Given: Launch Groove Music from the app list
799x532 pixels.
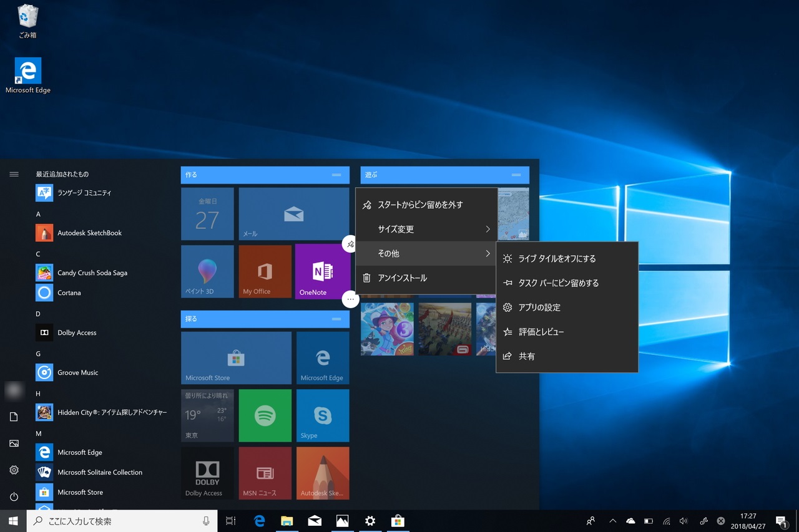Looking at the screenshot, I should point(100,372).
